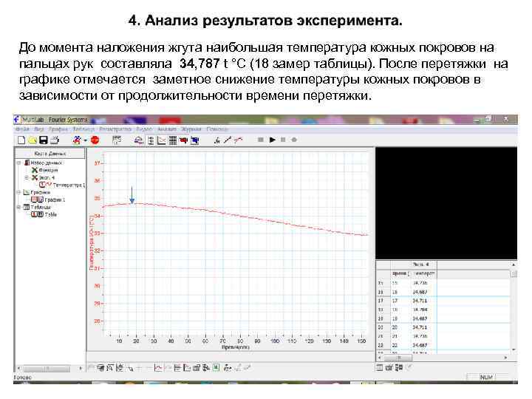Click the Data Map toolbar icon
Screen dimensions: 532x399
pos(138,140)
